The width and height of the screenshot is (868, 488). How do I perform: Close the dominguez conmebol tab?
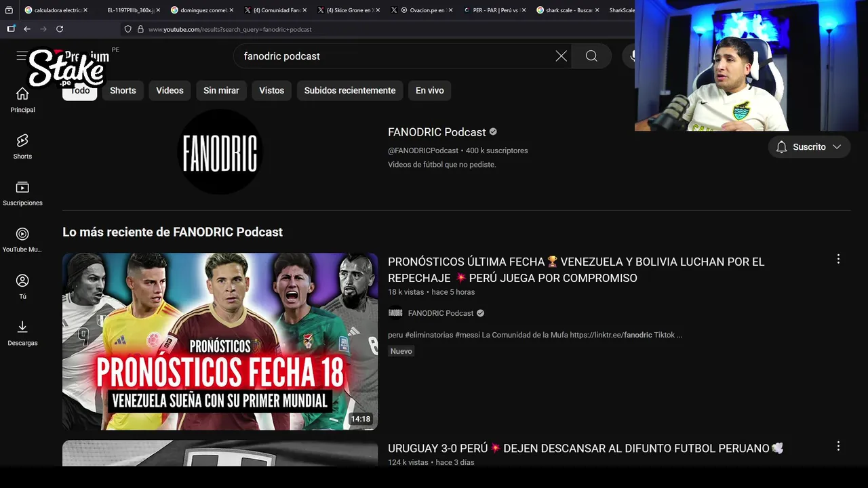coord(231,10)
